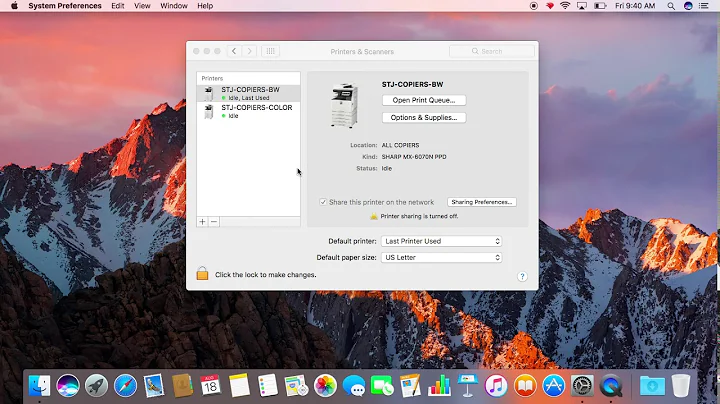This screenshot has width=720, height=404.
Task: Click the Search field in Printers & Scanners
Action: tap(492, 51)
